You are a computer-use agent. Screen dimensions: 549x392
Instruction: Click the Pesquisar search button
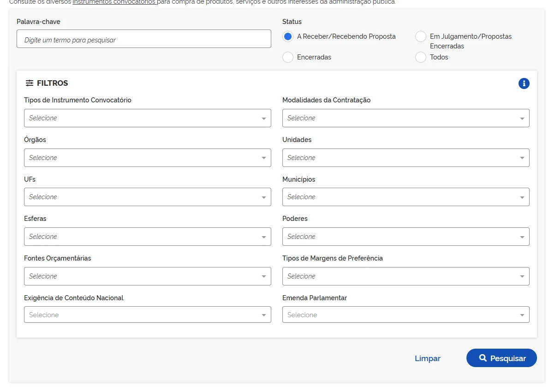501,358
